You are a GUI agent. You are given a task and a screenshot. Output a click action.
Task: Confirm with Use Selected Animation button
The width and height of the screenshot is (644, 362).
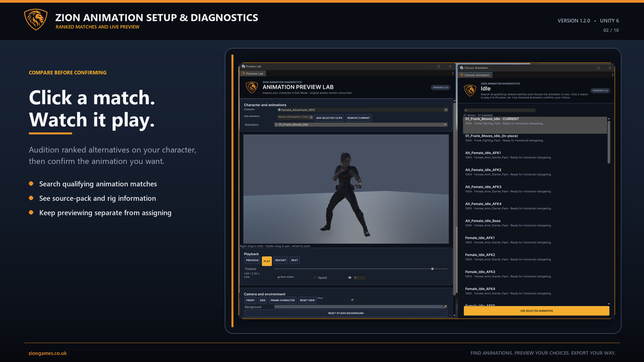click(x=536, y=311)
